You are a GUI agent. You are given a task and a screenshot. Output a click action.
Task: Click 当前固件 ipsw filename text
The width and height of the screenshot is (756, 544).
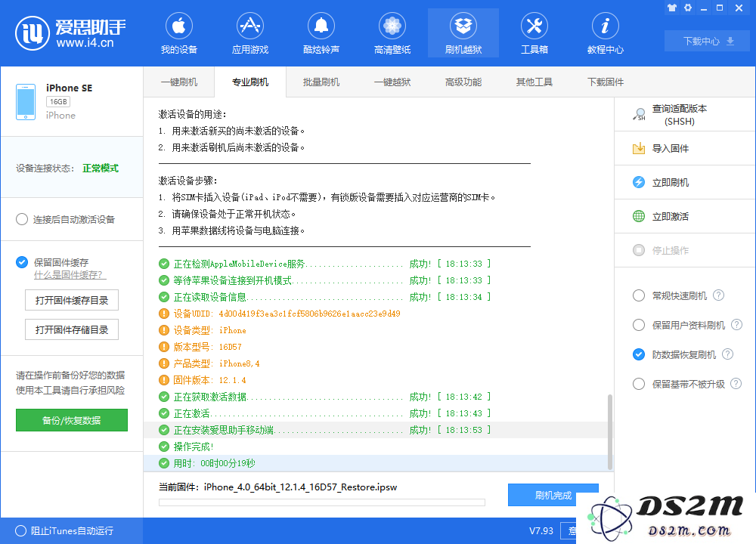pos(300,487)
